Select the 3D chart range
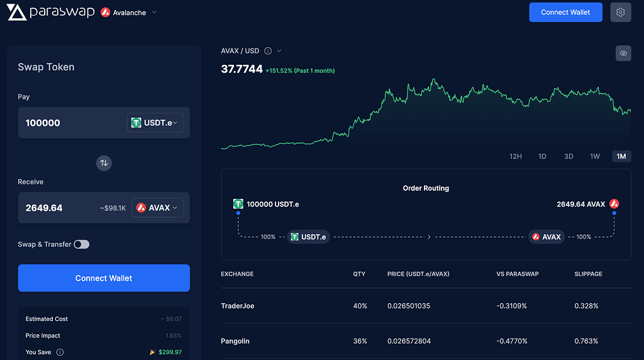644x360 pixels. (569, 156)
